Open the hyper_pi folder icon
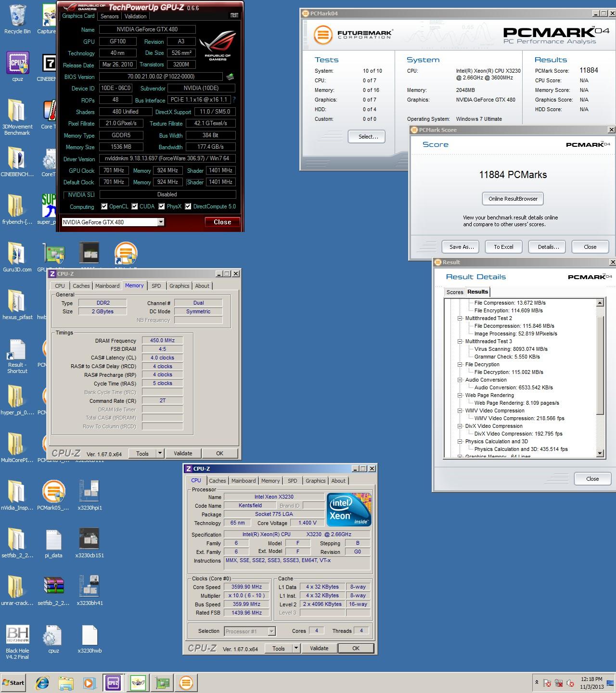The height and width of the screenshot is (693, 616). (17, 399)
